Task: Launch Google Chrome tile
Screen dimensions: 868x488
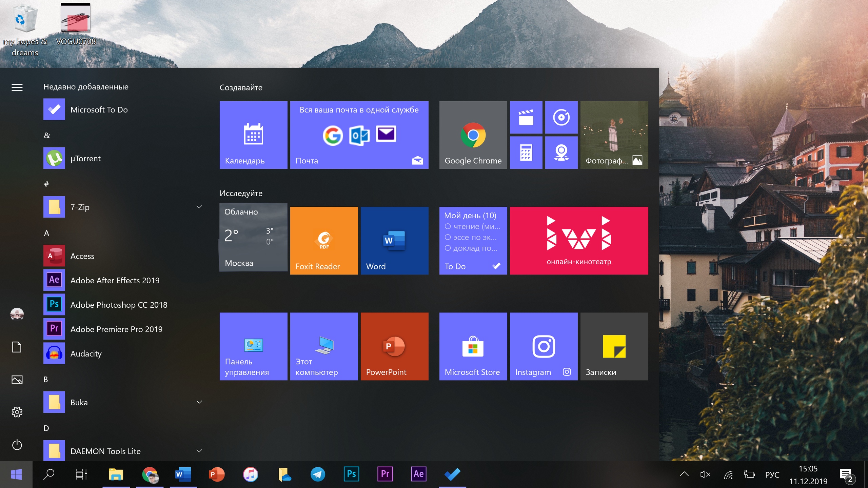Action: pyautogui.click(x=473, y=135)
